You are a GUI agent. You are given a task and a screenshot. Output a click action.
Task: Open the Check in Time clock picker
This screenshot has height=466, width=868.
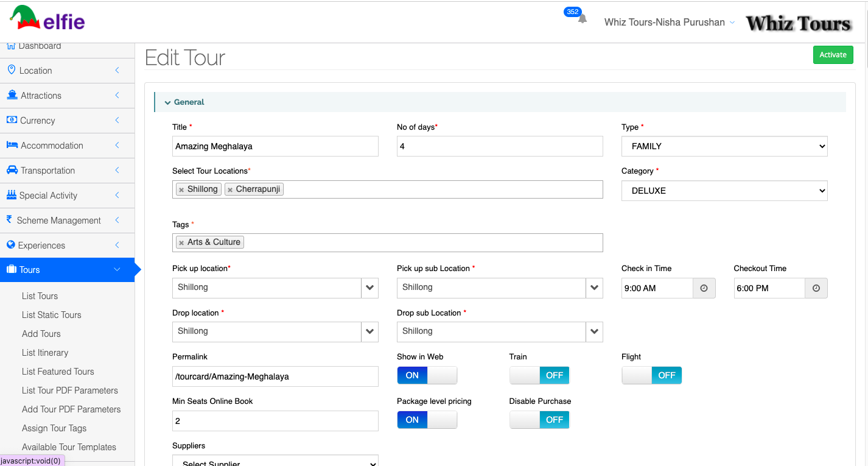coord(704,288)
